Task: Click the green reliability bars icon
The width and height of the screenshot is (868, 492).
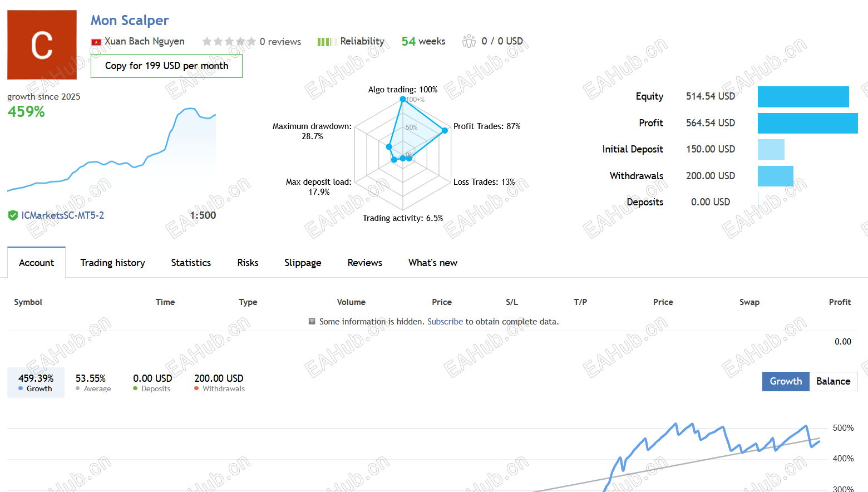Action: [324, 42]
